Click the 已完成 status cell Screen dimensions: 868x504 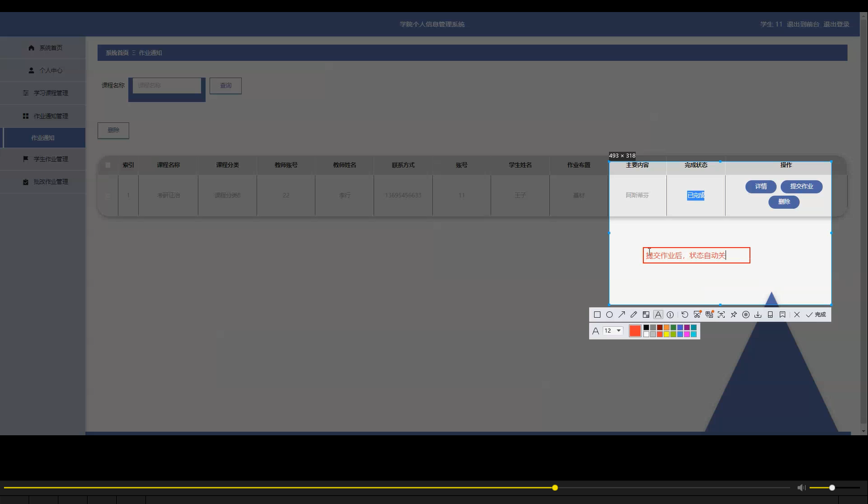696,195
